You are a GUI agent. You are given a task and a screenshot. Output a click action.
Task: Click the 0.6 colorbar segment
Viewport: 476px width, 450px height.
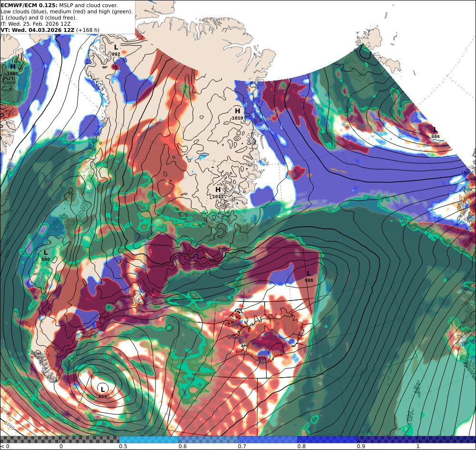click(208, 440)
